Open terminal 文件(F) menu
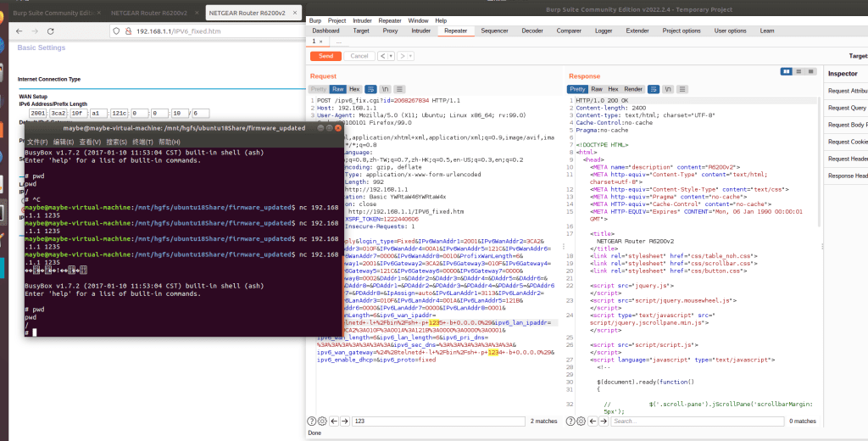This screenshot has height=441, width=868. 37,142
